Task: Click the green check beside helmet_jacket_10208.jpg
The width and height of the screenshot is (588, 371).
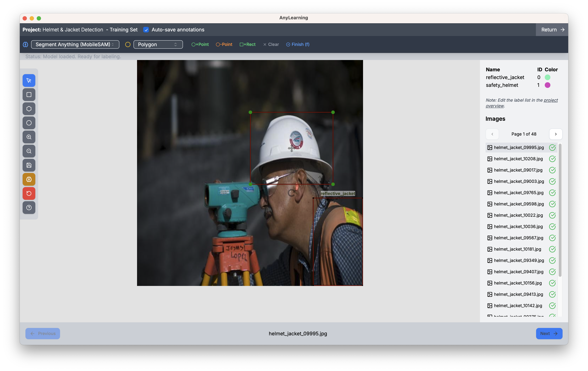Action: (x=552, y=159)
